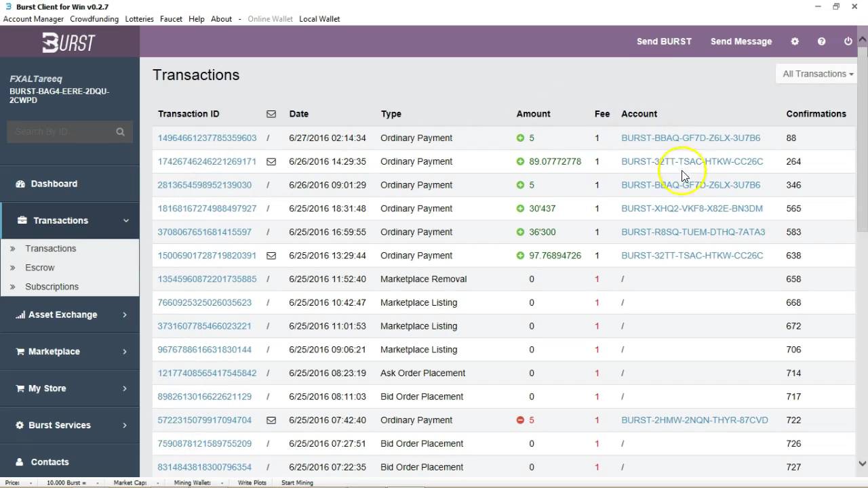Open the Lotteries menu

click(x=139, y=19)
